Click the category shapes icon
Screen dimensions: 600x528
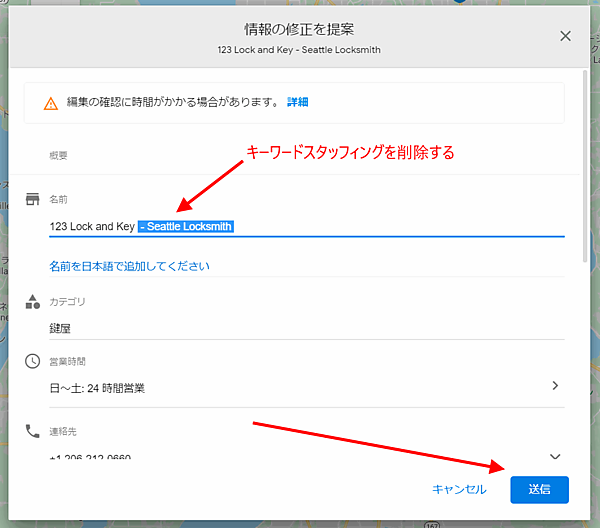click(x=33, y=301)
